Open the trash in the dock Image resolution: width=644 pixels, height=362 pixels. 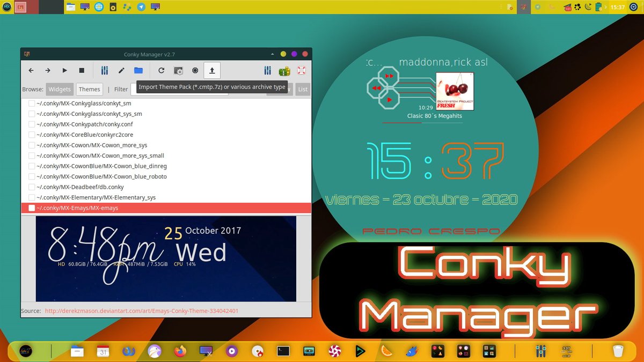pos(619,351)
